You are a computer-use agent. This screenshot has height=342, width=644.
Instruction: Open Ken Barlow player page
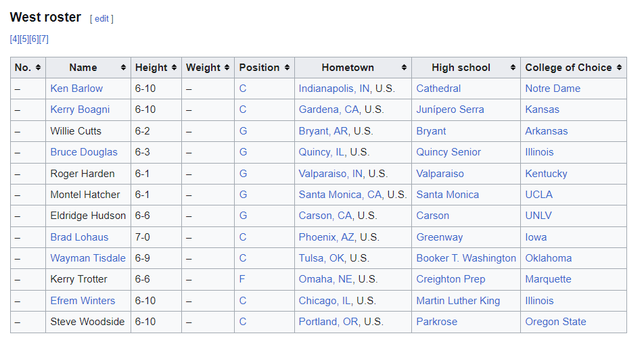click(76, 89)
